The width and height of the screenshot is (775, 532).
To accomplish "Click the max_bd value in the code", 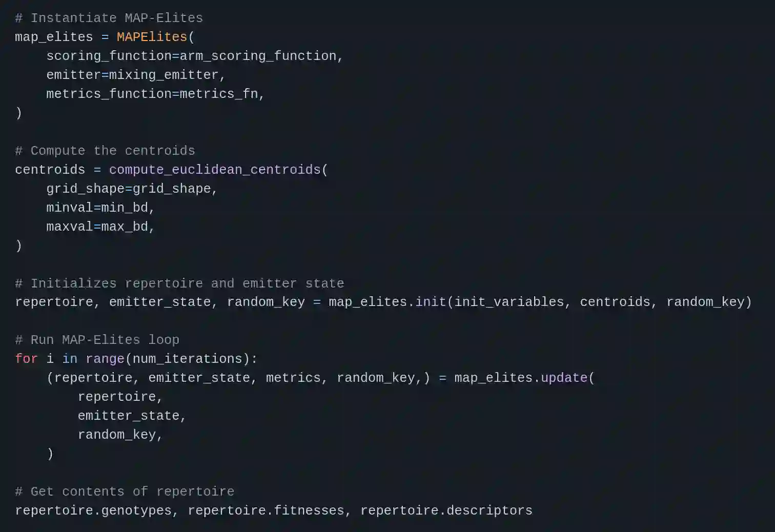I will (125, 227).
